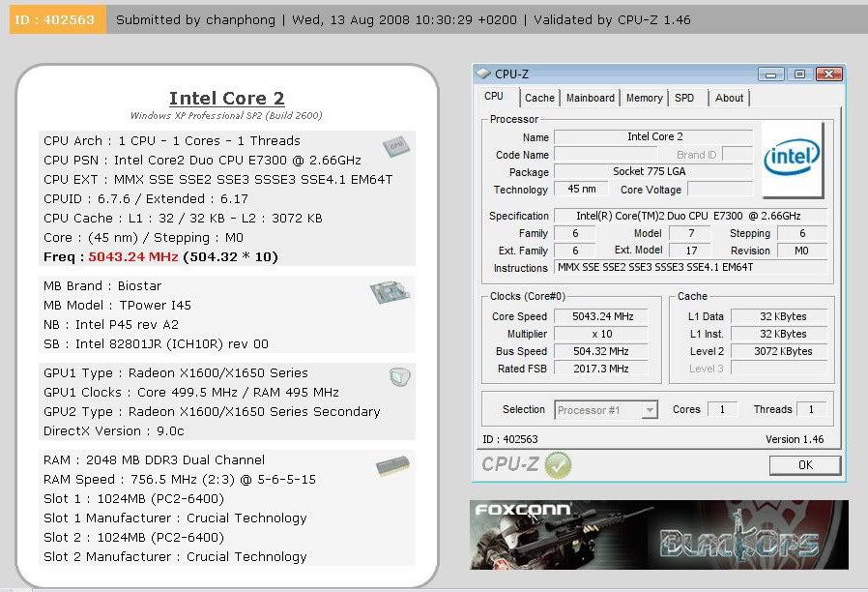Screen dimensions: 868x592
Task: Click the 'RAM : 2048 MB DDR3 Dual Channel' line
Action: pyautogui.click(x=154, y=459)
